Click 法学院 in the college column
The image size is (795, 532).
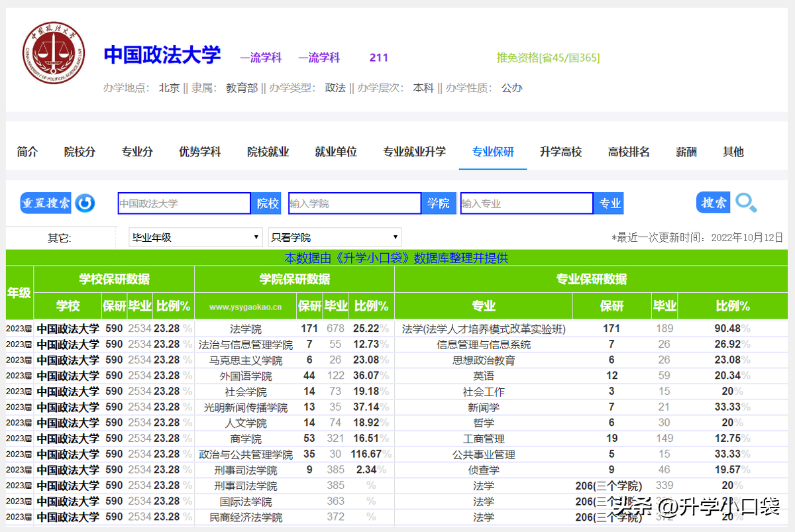245,329
